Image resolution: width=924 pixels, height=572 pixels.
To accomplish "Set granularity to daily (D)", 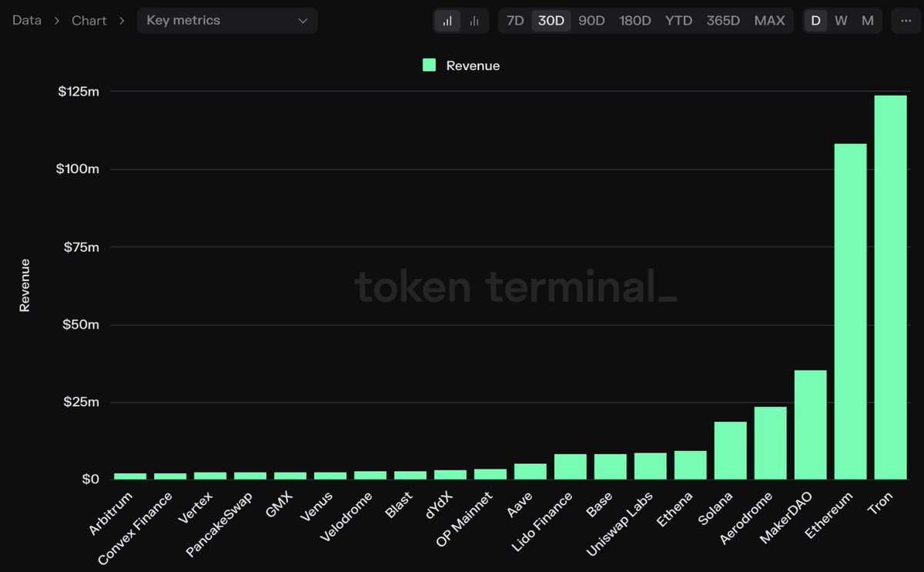I will point(815,21).
